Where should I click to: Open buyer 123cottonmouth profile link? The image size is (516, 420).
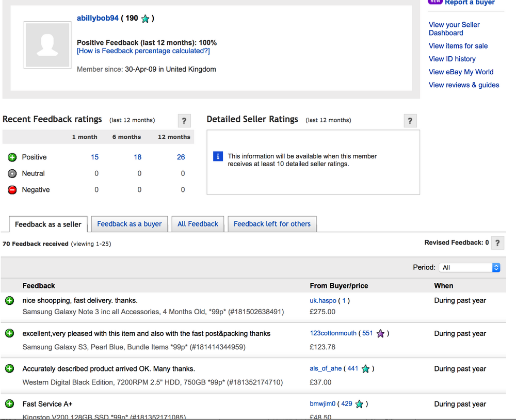333,333
